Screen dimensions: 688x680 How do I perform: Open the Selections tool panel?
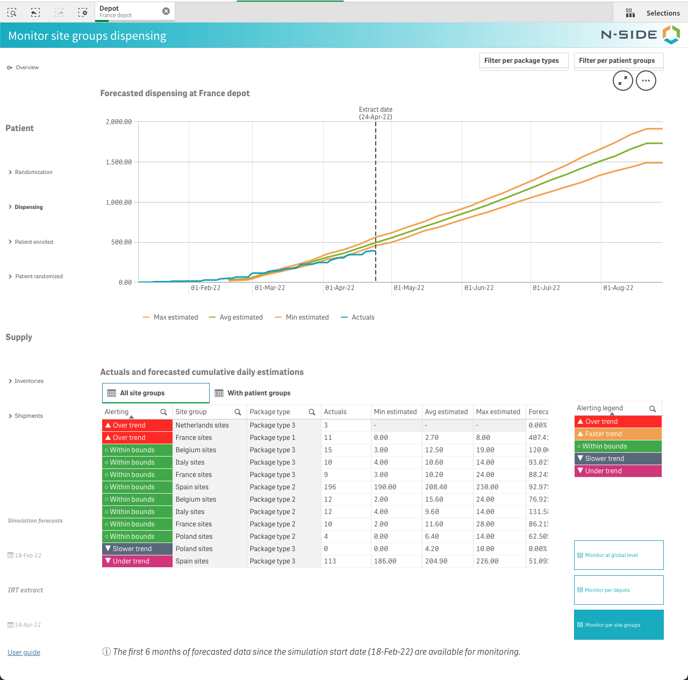click(x=653, y=13)
